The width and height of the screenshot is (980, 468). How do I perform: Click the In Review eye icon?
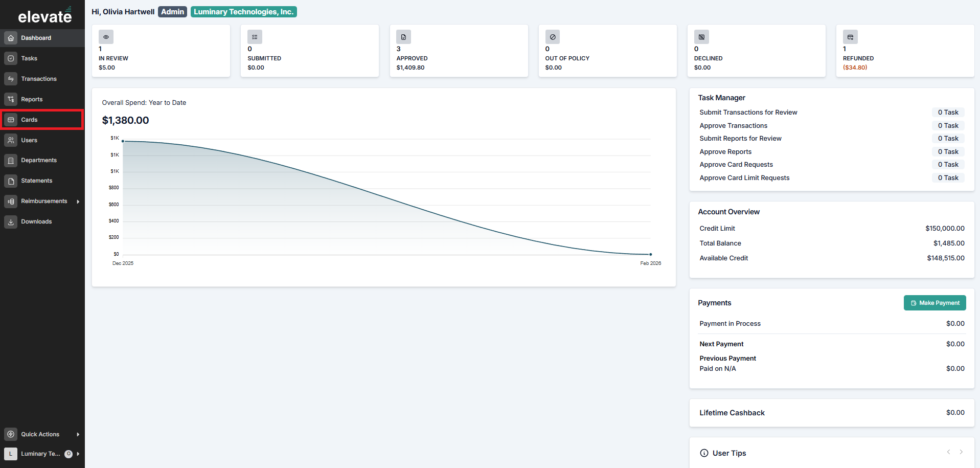coord(106,37)
